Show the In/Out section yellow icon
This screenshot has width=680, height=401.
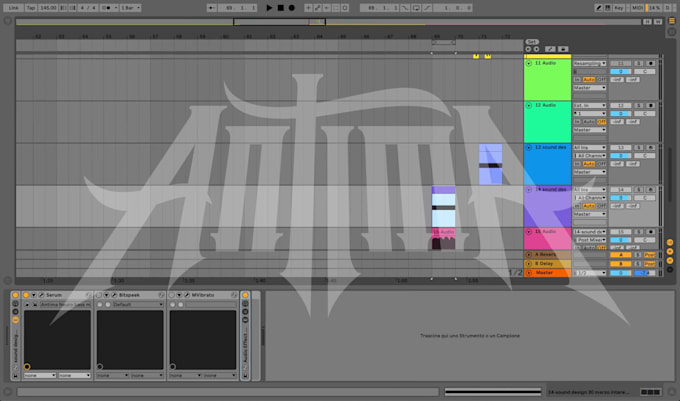point(670,242)
